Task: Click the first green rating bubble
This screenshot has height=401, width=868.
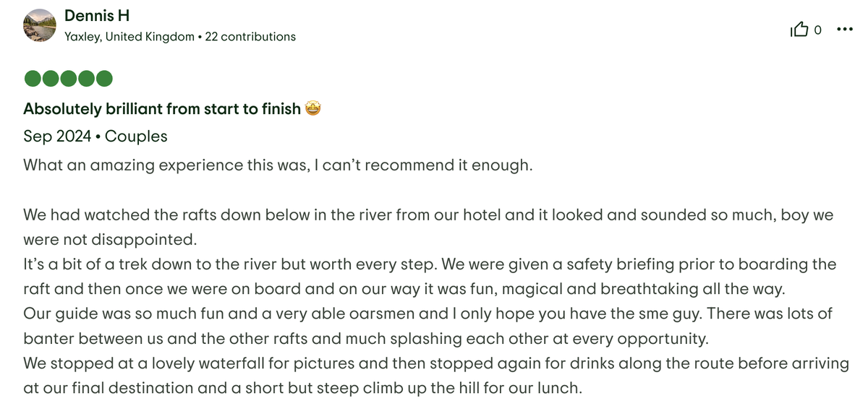Action: pyautogui.click(x=32, y=78)
